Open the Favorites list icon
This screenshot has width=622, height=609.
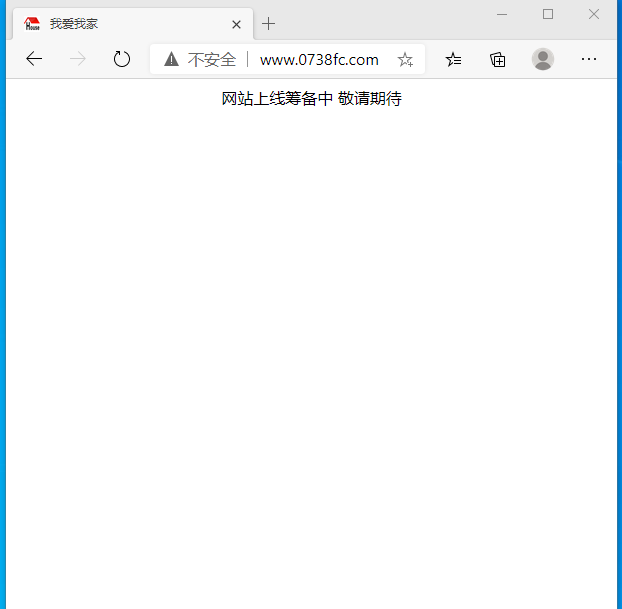(453, 60)
